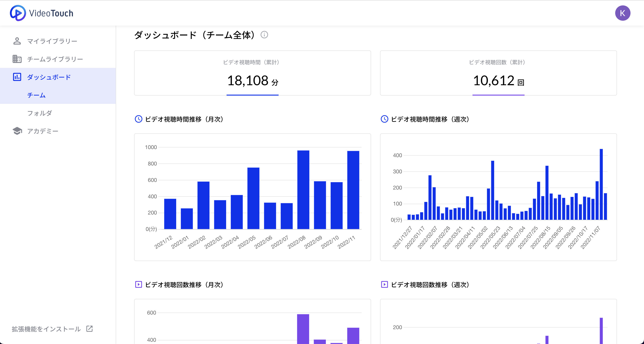Click clock icon next to monthly viewing time
Viewport: 644px width, 344px height.
[x=139, y=119]
